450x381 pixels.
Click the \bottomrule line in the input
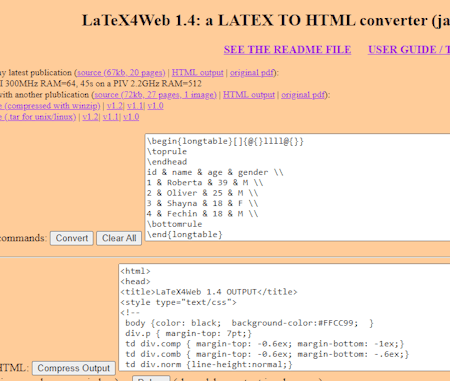click(175, 224)
